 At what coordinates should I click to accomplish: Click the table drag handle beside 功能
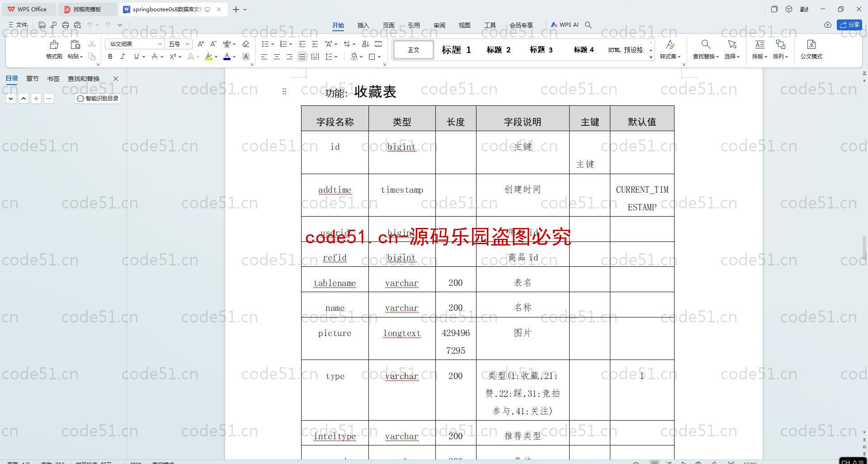284,91
